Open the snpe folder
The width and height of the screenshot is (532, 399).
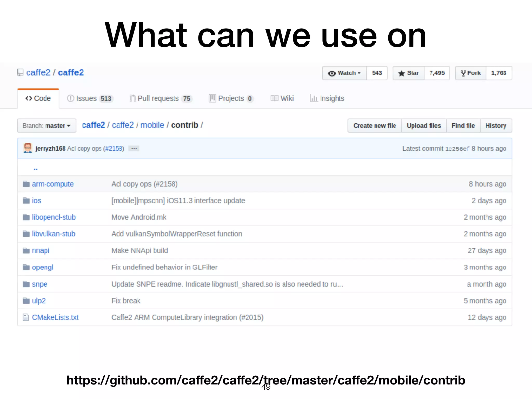(x=39, y=284)
